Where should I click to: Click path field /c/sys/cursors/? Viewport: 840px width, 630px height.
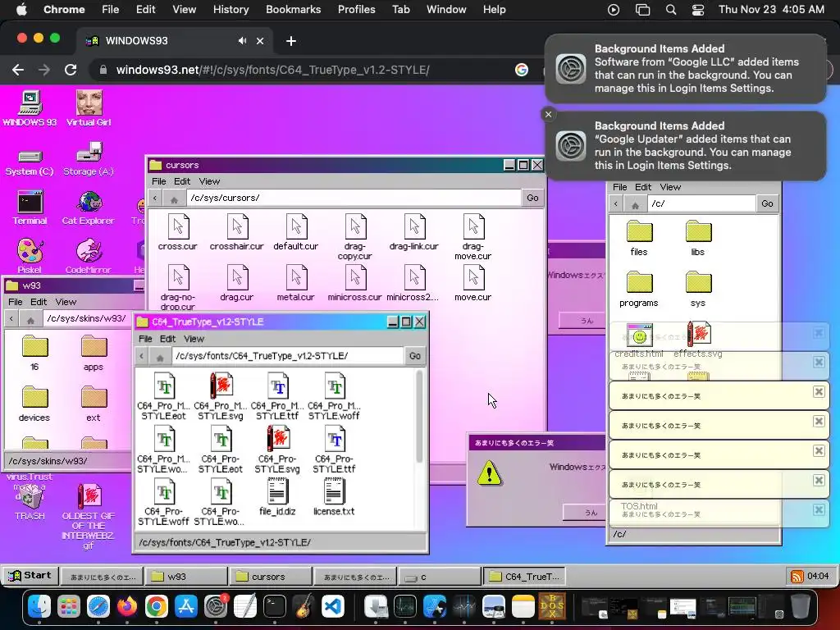pos(353,198)
